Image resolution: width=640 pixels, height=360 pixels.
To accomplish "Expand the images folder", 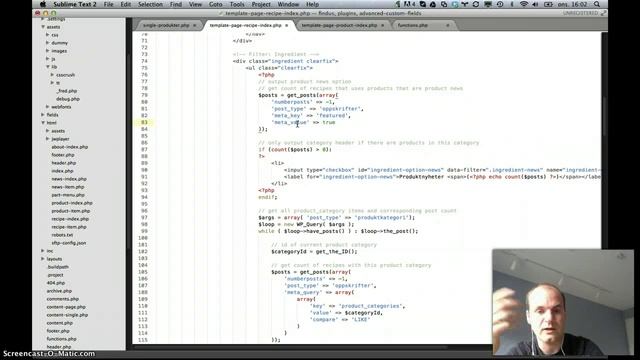I will tap(48, 51).
